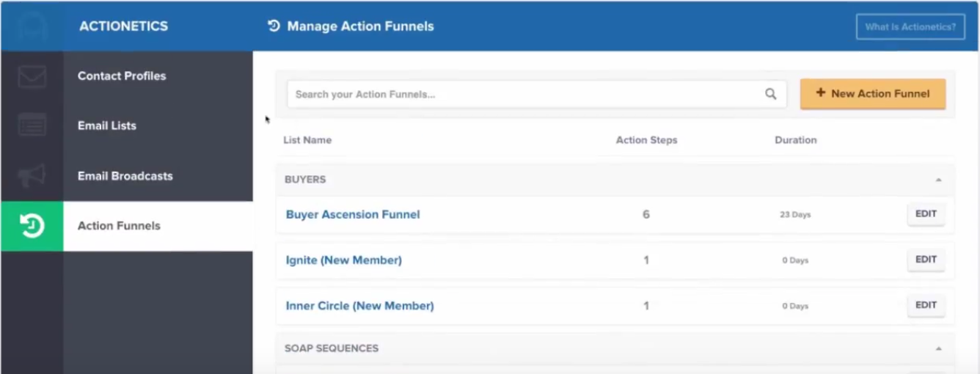Open the Contact Profiles menu item
This screenshot has height=374, width=980.
point(122,76)
